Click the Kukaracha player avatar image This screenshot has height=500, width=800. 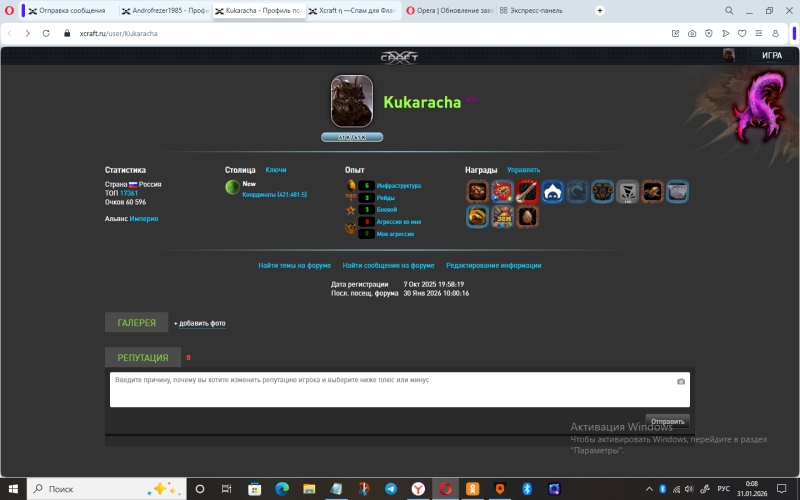coord(352,101)
